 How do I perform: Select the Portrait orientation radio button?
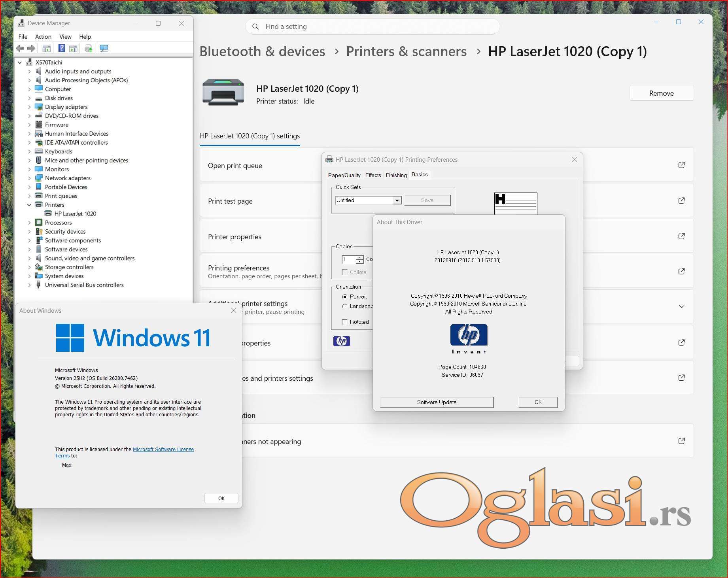pyautogui.click(x=344, y=297)
